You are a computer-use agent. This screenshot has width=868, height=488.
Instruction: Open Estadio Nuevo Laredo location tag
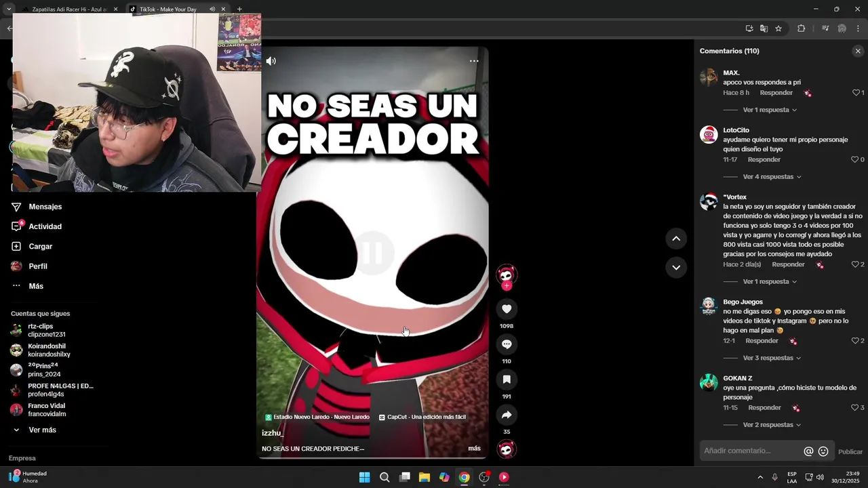coord(317,417)
